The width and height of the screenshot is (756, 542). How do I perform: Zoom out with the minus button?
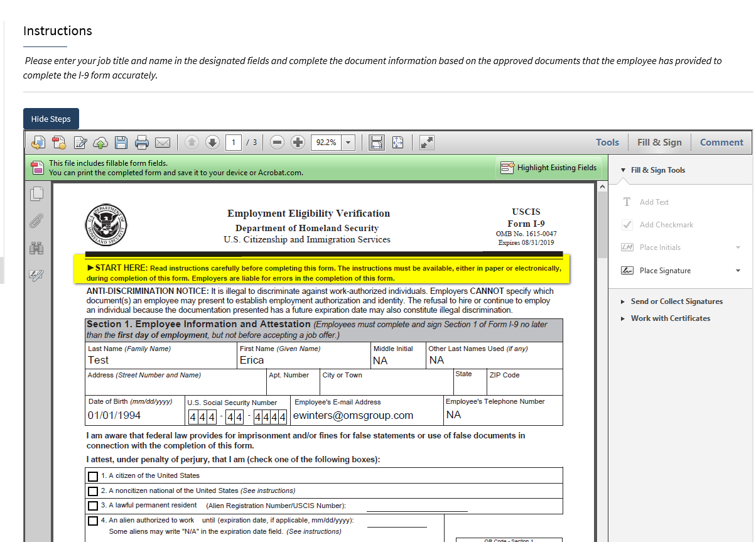click(278, 143)
